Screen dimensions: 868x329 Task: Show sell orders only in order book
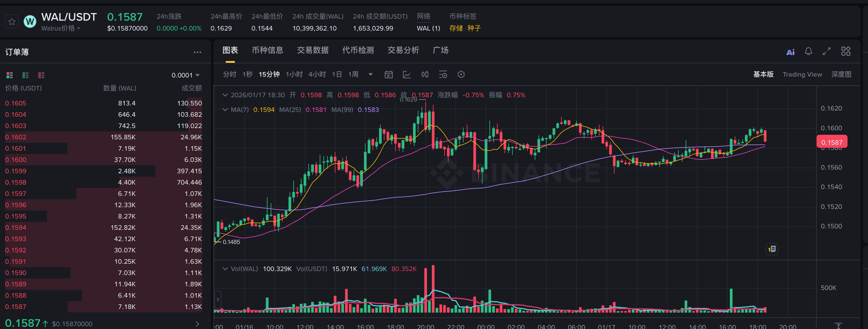coord(41,75)
